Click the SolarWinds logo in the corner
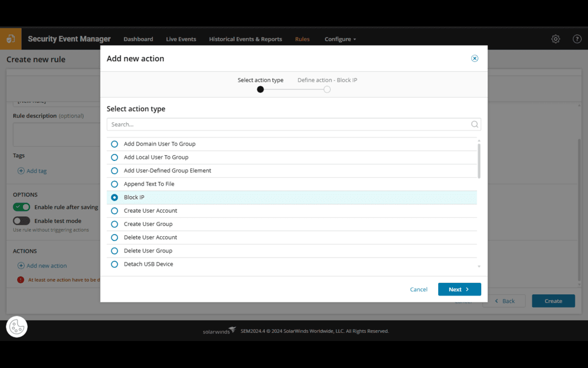This screenshot has height=368, width=588. tap(11, 39)
